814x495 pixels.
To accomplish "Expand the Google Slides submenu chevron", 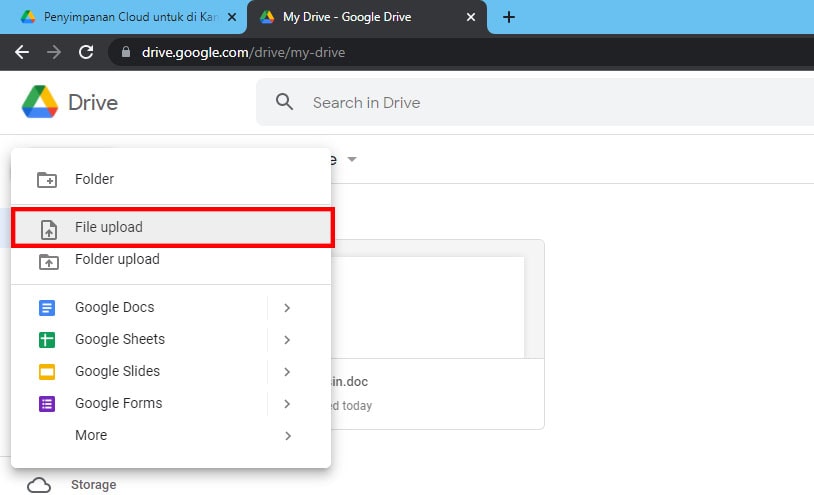I will pos(287,372).
